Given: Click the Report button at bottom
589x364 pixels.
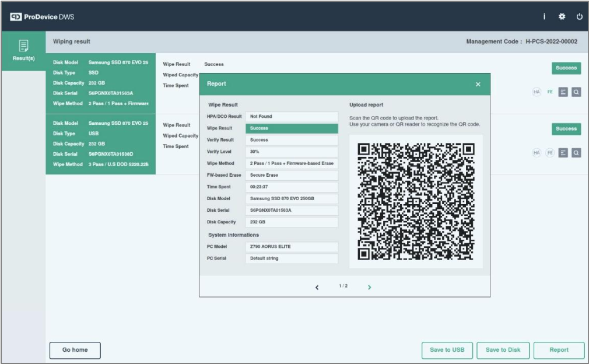Looking at the screenshot, I should pos(559,350).
